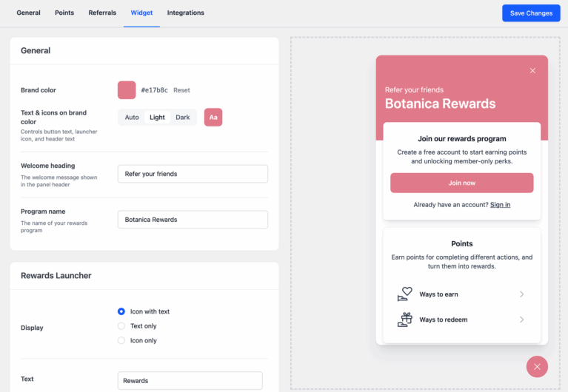This screenshot has height=392, width=568.
Task: Click the launcher Text input with Rewards
Action: coord(190,380)
